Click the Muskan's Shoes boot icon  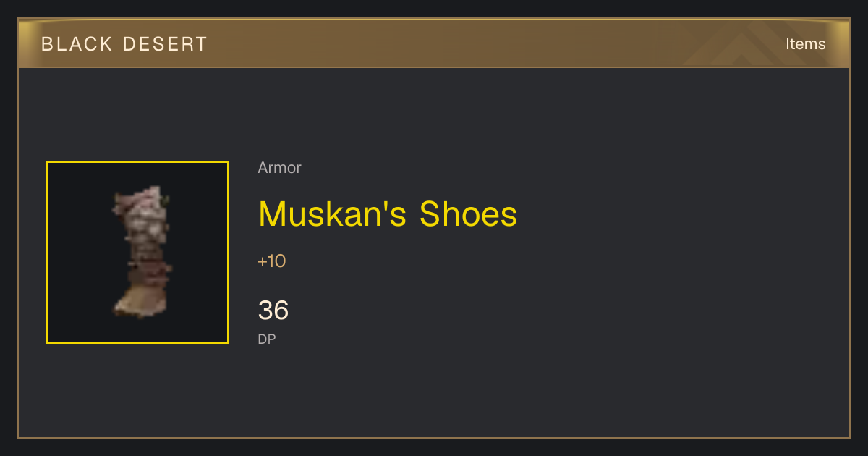pos(142,253)
